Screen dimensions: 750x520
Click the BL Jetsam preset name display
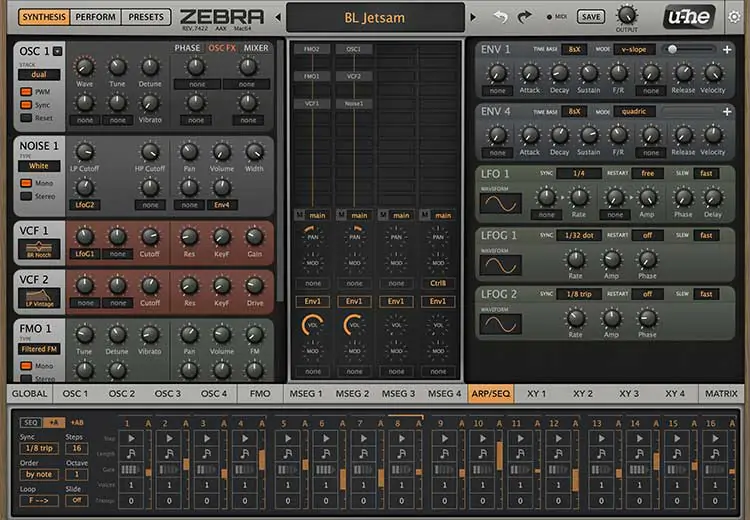tap(375, 18)
